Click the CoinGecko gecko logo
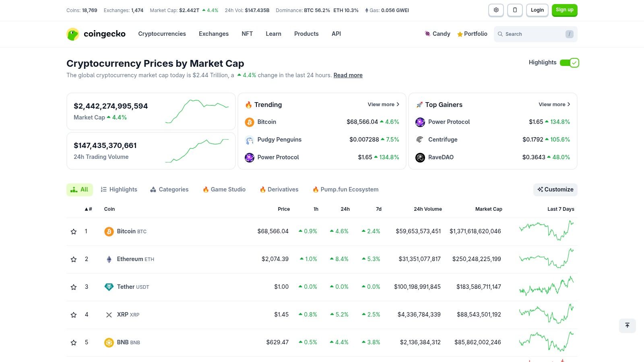This screenshot has width=644, height=362. click(x=73, y=34)
